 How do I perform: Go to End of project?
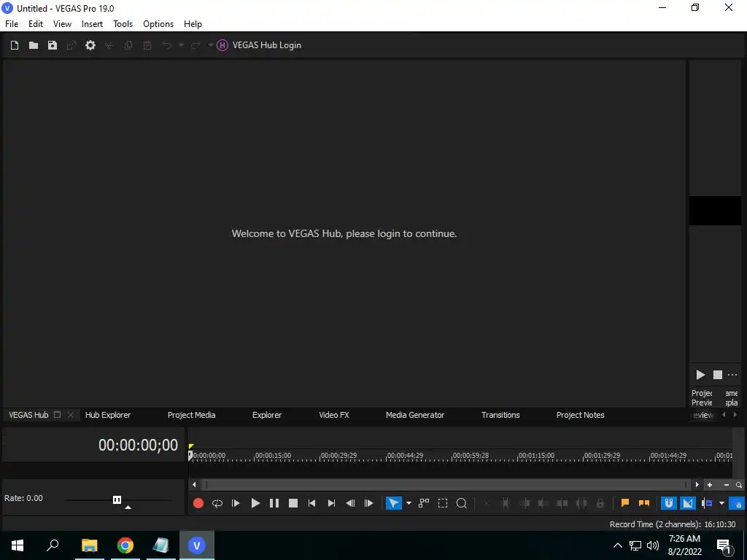coord(331,503)
